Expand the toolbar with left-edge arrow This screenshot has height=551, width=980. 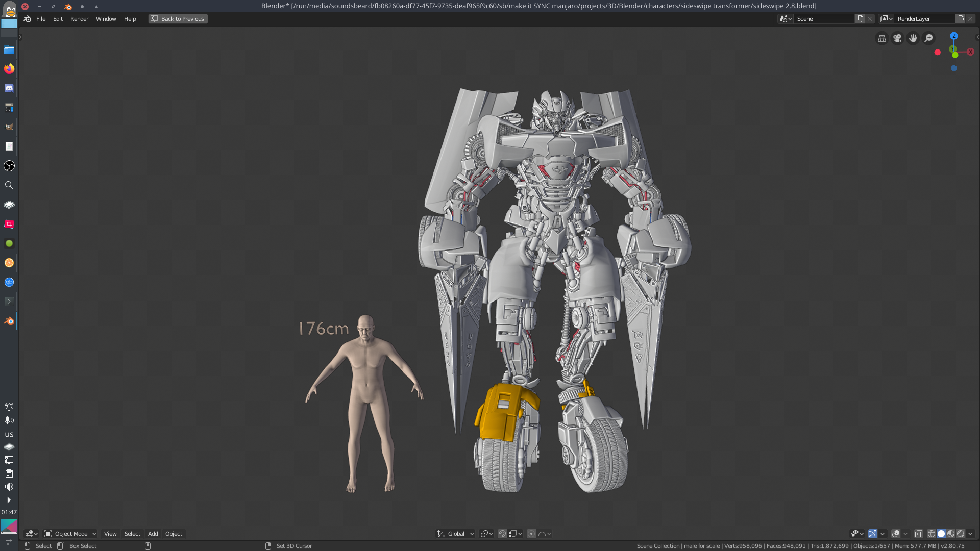coord(20,37)
